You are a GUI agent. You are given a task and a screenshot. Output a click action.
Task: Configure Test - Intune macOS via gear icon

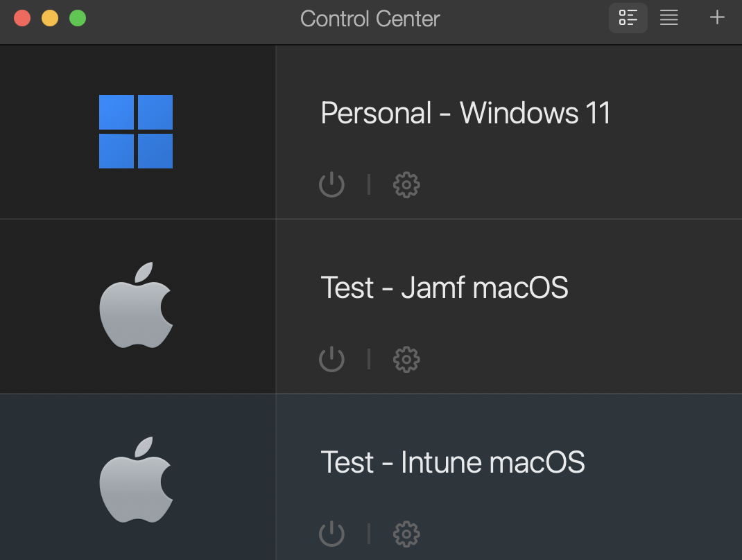pyautogui.click(x=406, y=534)
